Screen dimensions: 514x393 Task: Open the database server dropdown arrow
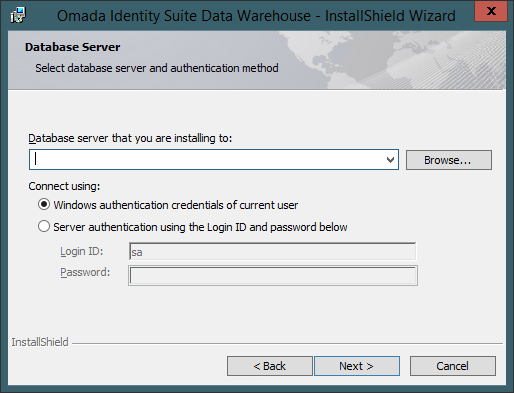[x=390, y=160]
